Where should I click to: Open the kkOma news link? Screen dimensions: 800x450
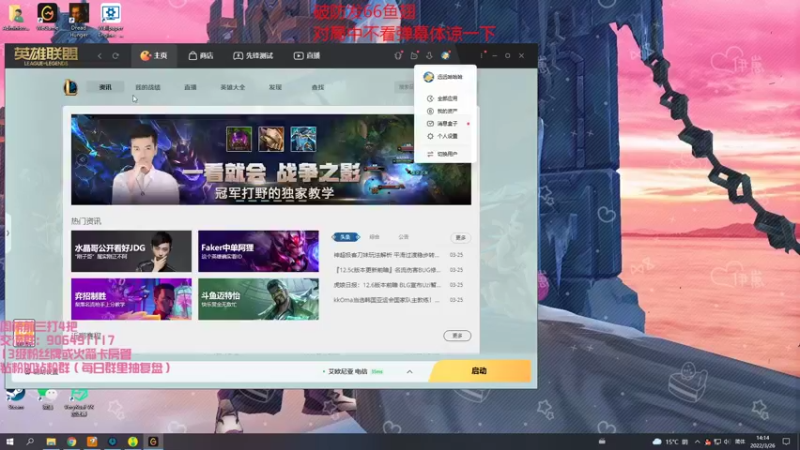386,300
